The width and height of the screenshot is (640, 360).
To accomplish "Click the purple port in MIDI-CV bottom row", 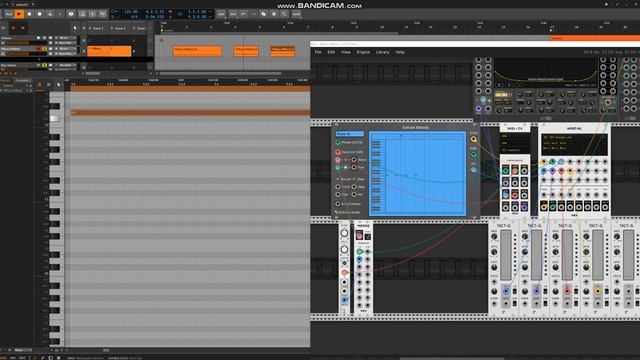I will (524, 207).
